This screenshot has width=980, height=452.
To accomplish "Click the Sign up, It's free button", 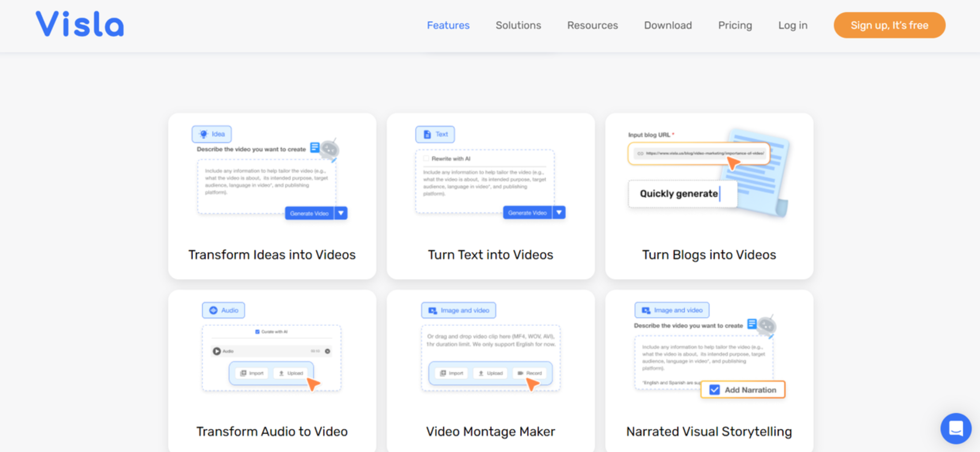I will (x=890, y=25).
